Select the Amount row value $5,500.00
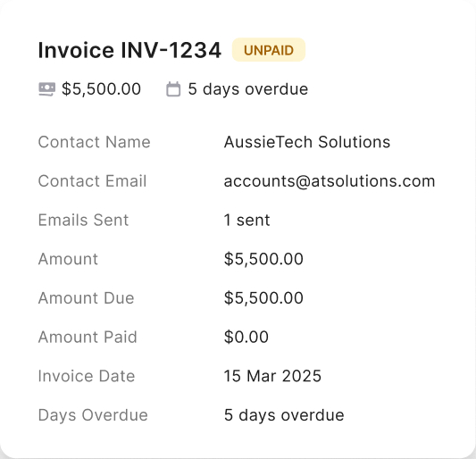 [263, 259]
